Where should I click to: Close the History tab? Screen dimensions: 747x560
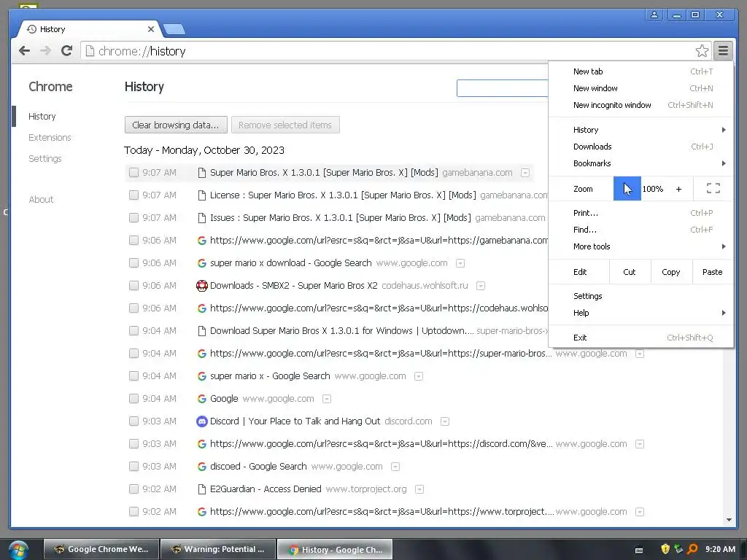[151, 29]
